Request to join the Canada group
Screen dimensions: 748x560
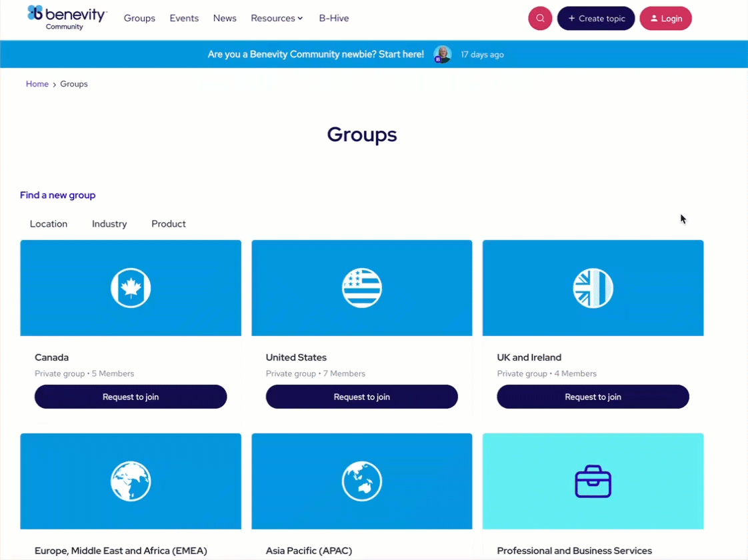tap(131, 397)
